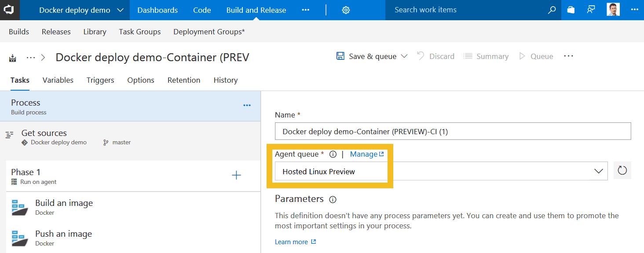Open the Code hub
The image size is (644, 253).
pos(202,10)
